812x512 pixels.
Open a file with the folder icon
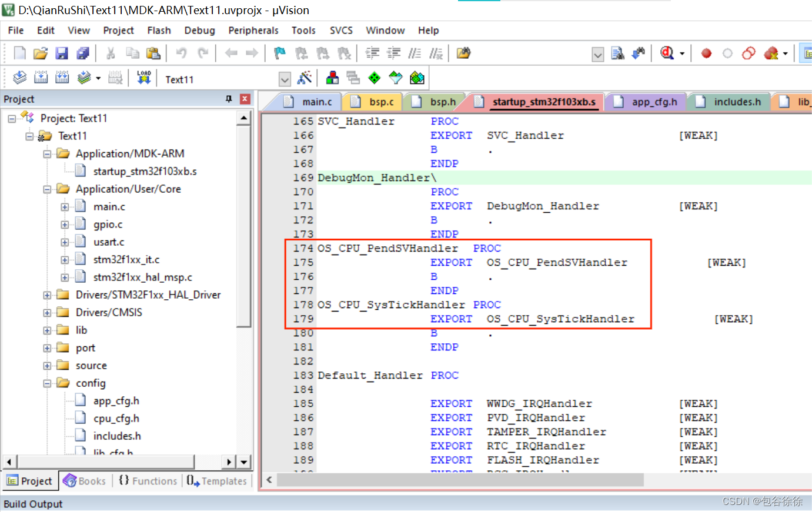pyautogui.click(x=41, y=53)
